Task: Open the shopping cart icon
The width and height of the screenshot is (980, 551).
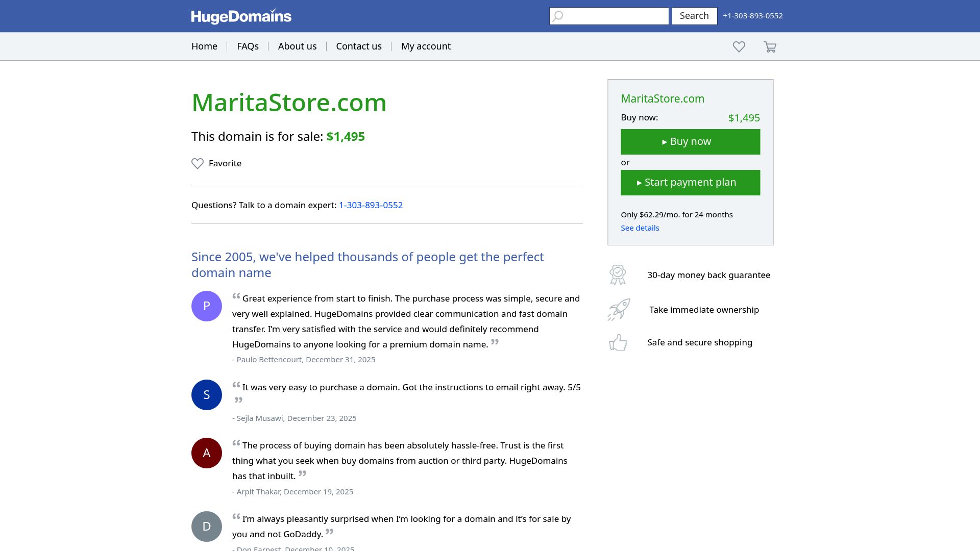Action: coord(770,46)
